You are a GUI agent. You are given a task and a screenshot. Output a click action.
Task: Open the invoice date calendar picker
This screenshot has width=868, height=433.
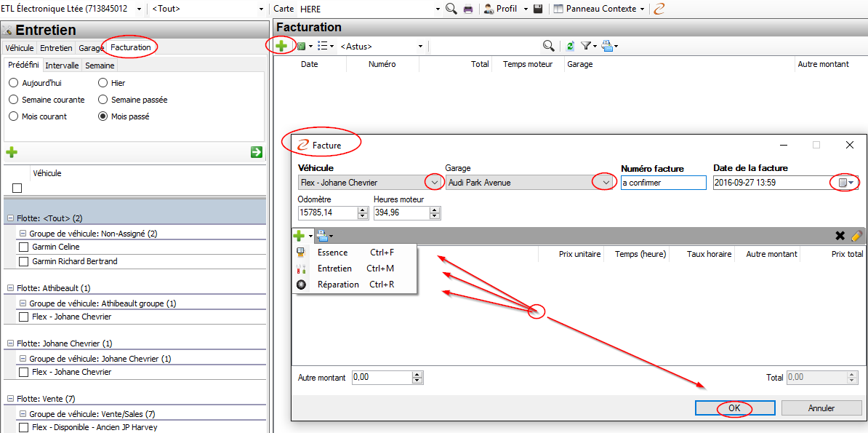point(846,183)
